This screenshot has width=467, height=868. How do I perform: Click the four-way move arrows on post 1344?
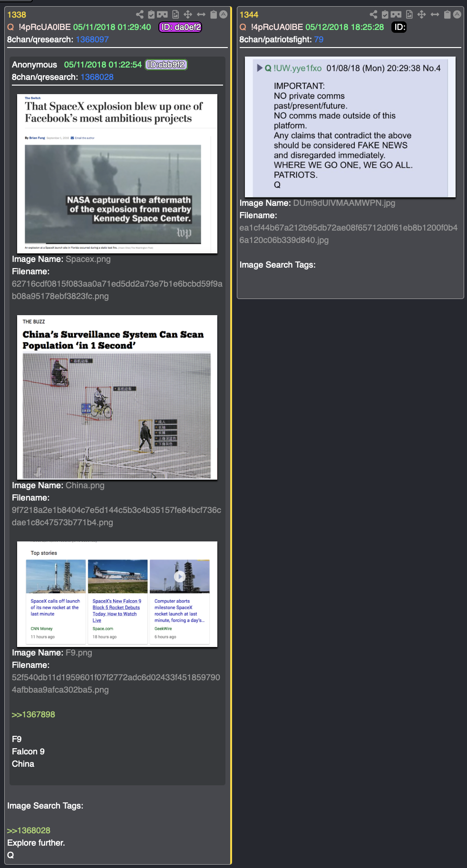pos(421,15)
